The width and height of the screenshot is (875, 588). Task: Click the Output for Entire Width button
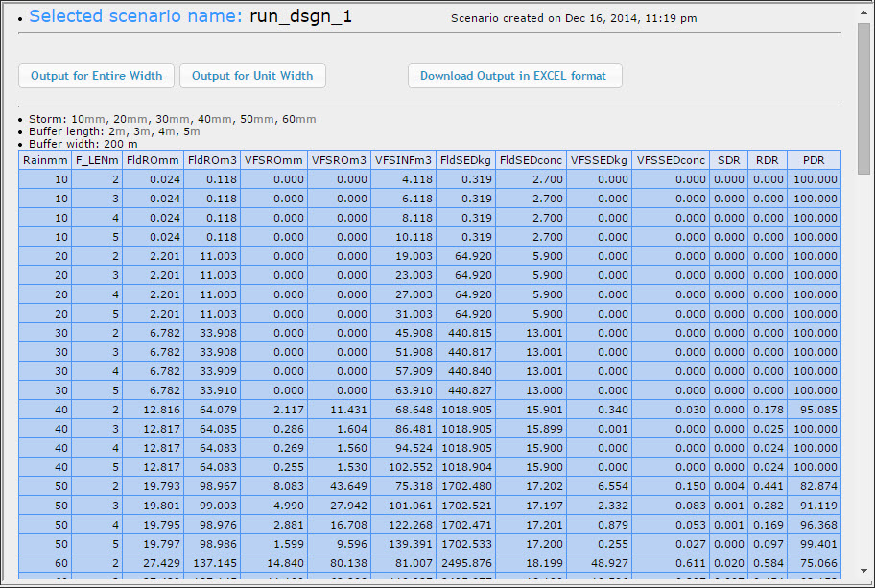click(x=97, y=76)
